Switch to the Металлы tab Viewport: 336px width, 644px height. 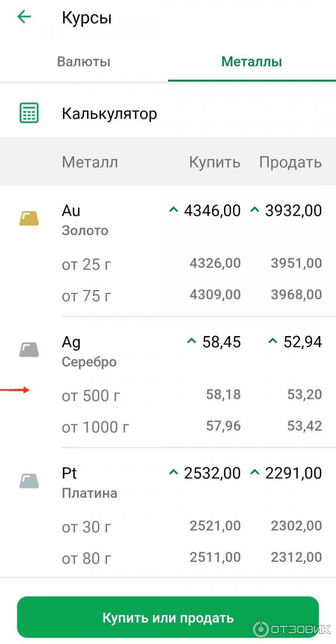[252, 62]
